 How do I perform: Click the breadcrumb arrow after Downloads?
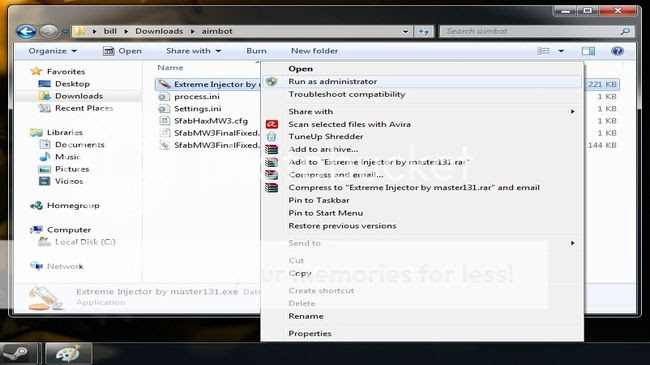[192, 32]
